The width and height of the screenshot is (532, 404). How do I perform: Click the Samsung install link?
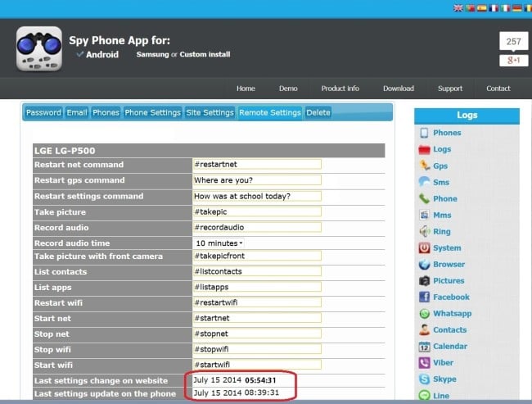point(152,54)
